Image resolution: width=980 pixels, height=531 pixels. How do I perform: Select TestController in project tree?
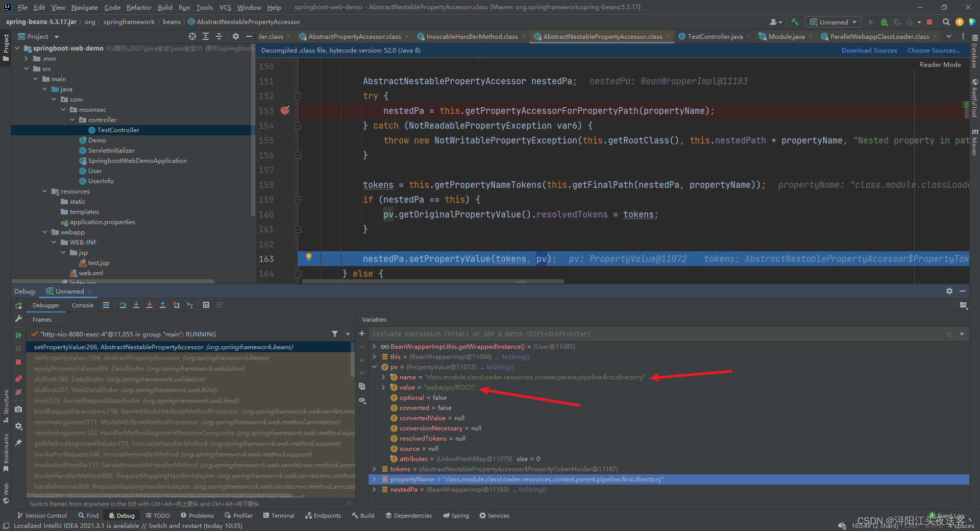click(118, 130)
